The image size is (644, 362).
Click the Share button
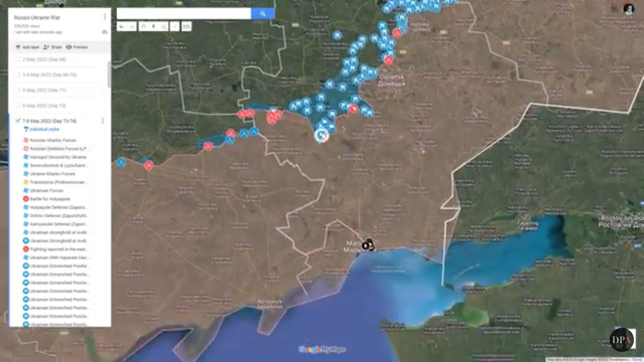pyautogui.click(x=53, y=47)
